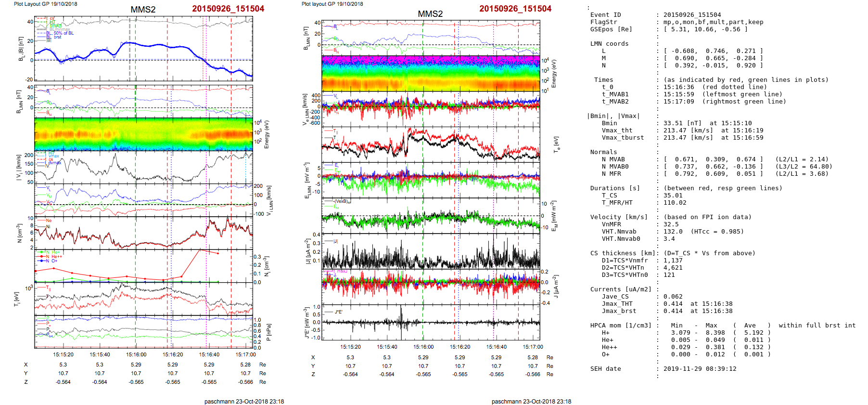Click 15:15:20 time tick under left plot

pos(63,354)
